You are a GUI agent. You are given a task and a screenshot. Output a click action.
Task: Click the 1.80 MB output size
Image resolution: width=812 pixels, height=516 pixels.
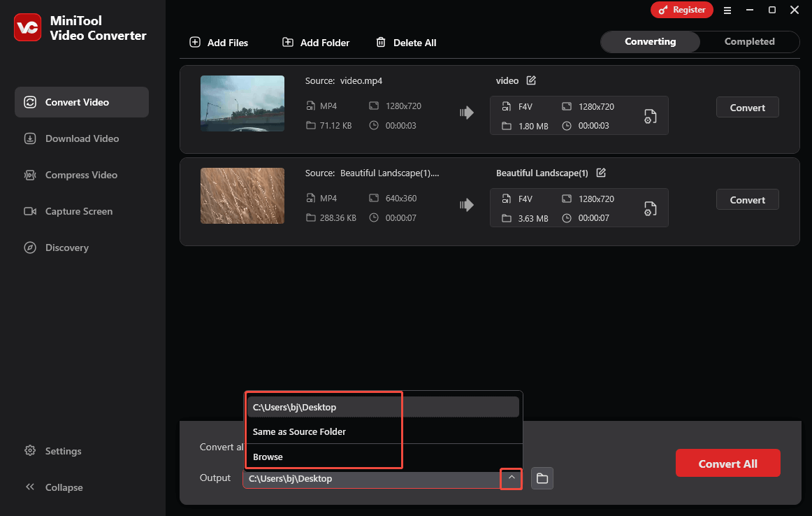(533, 127)
